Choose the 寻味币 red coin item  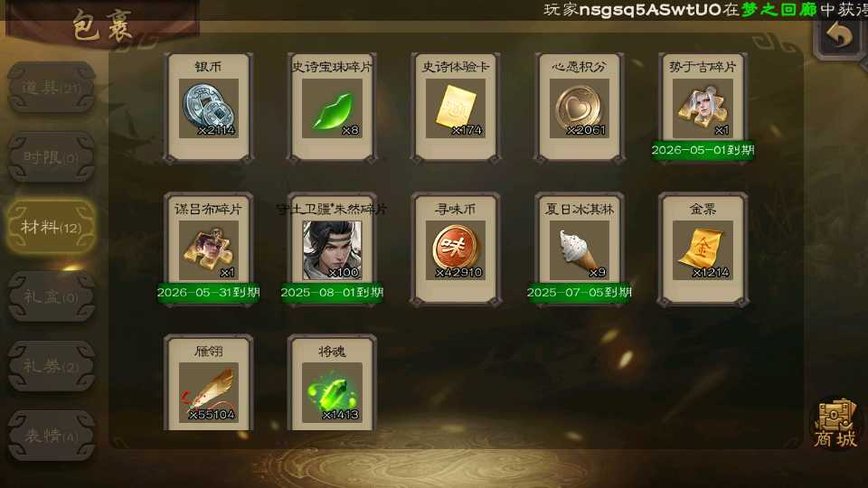[456, 250]
